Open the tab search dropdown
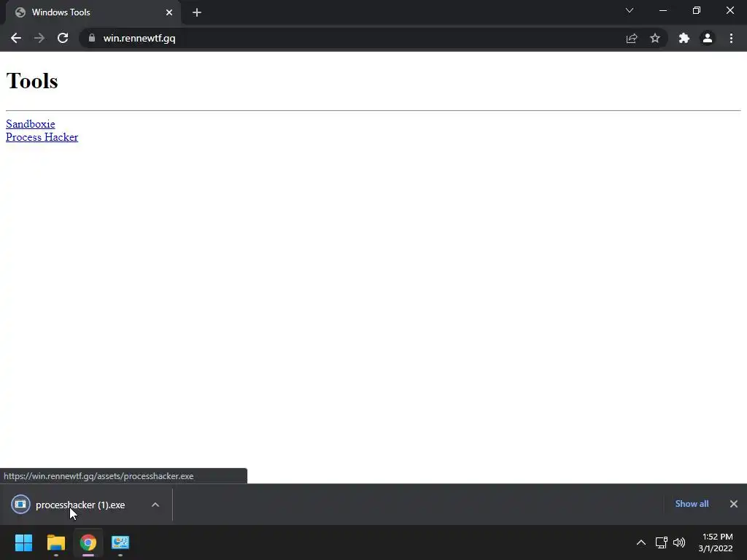The width and height of the screenshot is (747, 560). coord(630,10)
